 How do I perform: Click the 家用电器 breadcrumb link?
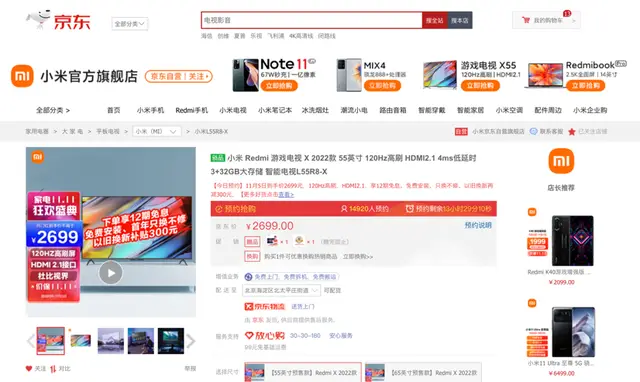pyautogui.click(x=37, y=131)
